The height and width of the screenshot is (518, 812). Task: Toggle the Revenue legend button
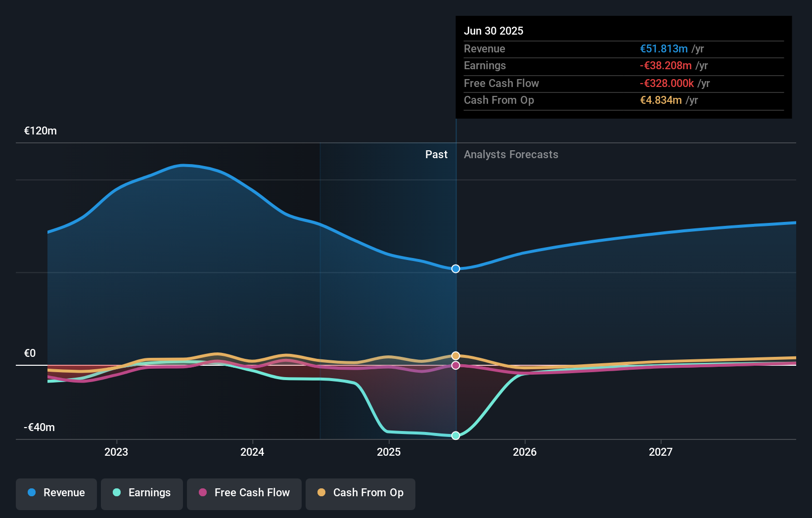pyautogui.click(x=56, y=494)
